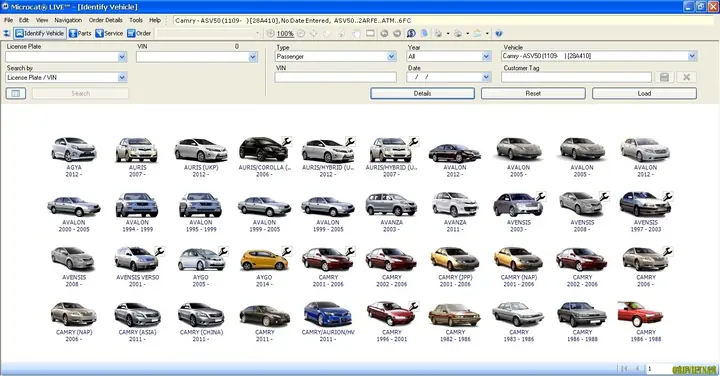Open the Order Details menu
Image resolution: width=720 pixels, height=376 pixels.
[106, 20]
